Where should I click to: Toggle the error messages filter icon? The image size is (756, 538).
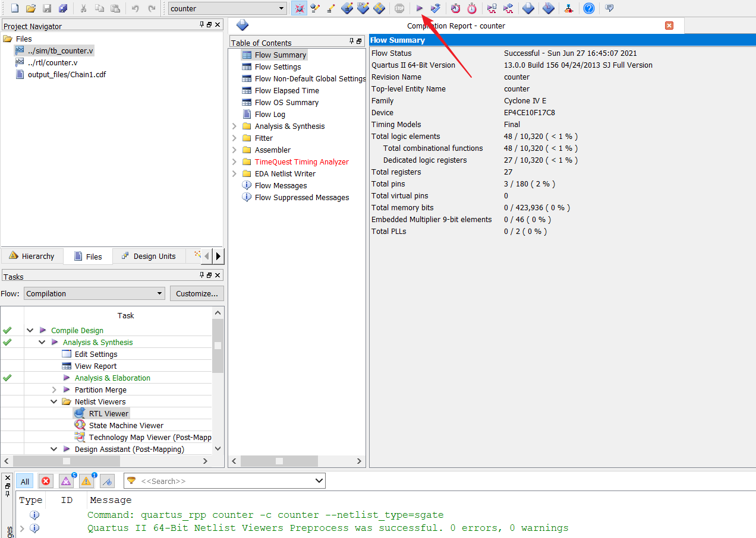46,481
